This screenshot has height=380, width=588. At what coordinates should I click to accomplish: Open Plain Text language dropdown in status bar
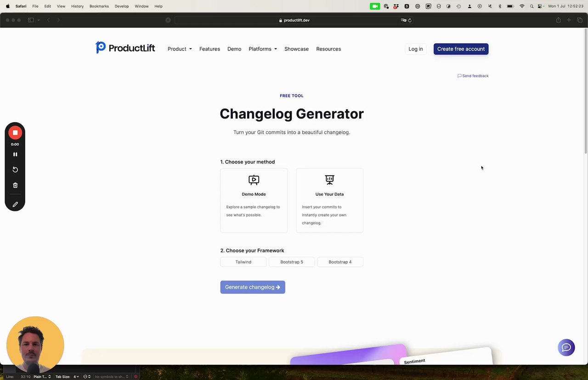(42, 377)
